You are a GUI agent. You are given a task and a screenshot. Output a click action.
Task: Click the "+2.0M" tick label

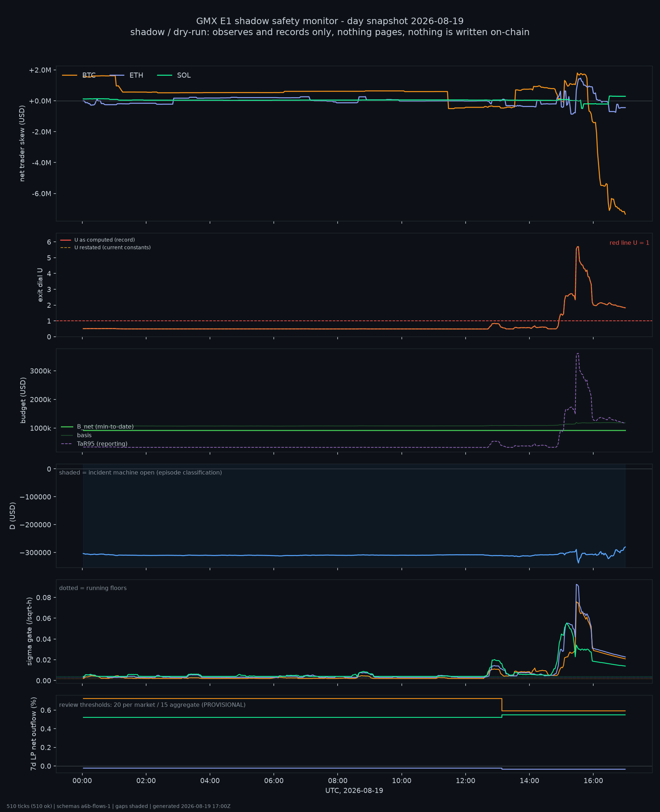pyautogui.click(x=40, y=70)
